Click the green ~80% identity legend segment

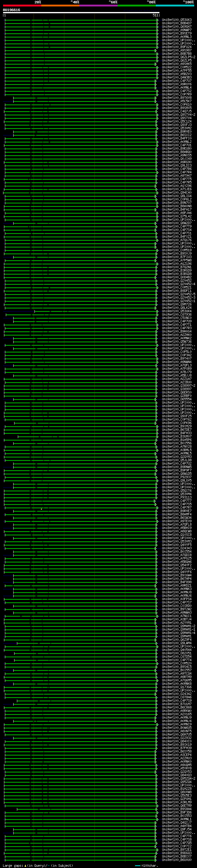[137, 6]
